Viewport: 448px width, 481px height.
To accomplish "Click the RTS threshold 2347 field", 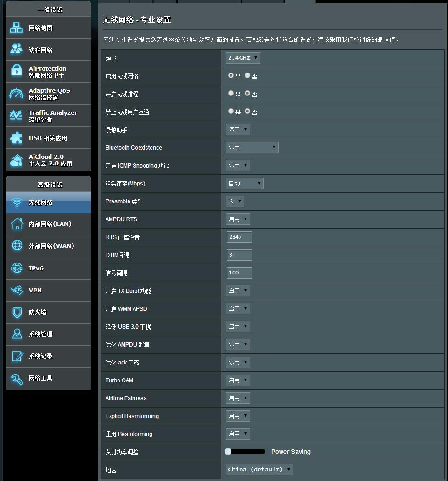I will 239,237.
